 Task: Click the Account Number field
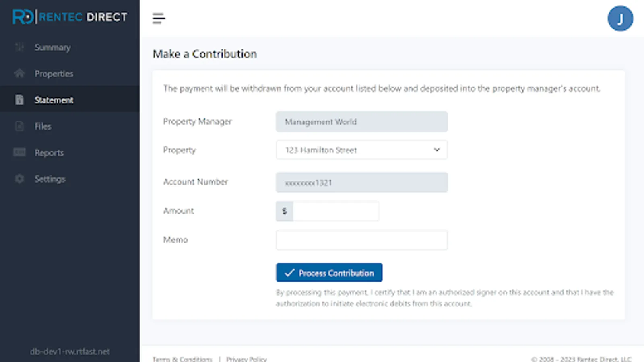point(361,183)
